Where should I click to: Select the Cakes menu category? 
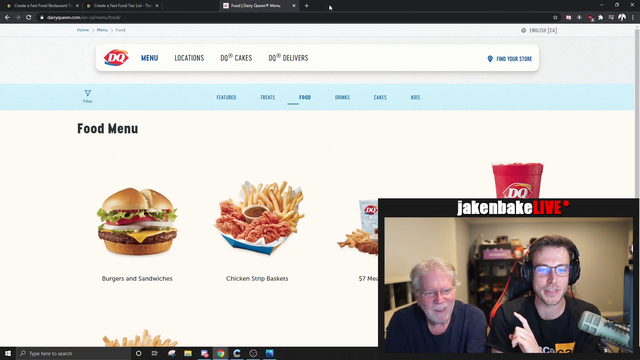380,98
